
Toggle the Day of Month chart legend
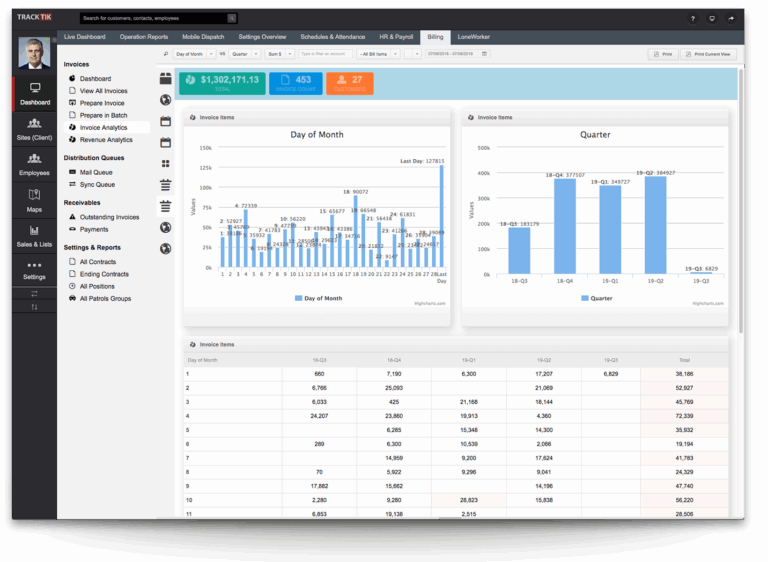318,298
